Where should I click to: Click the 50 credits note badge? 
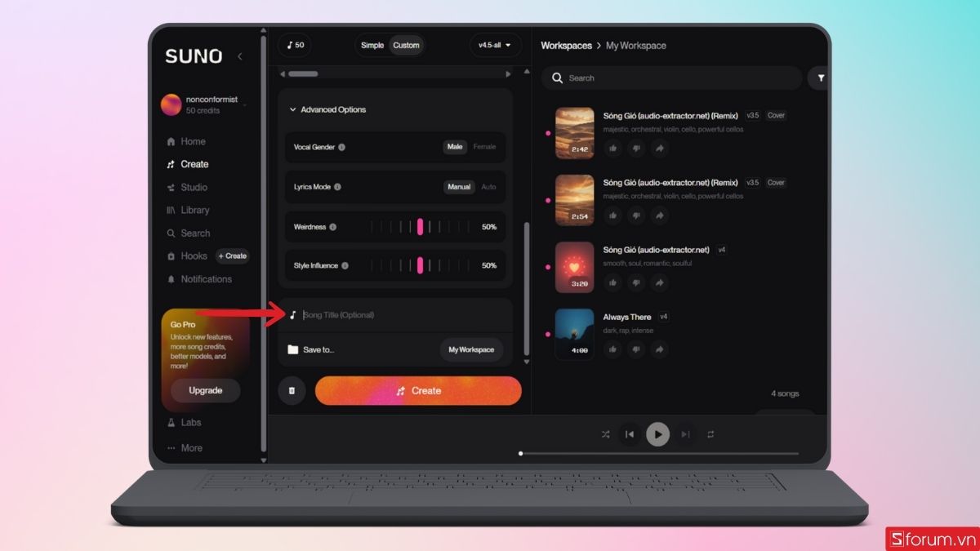pyautogui.click(x=295, y=45)
